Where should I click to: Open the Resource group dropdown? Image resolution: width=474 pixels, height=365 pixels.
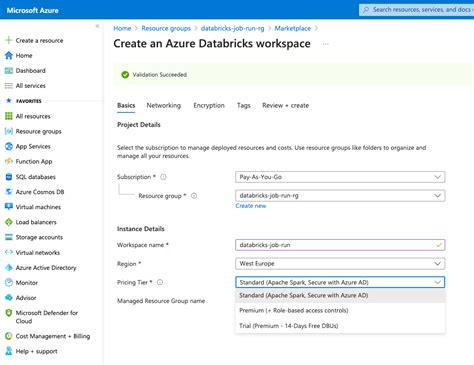pyautogui.click(x=340, y=196)
